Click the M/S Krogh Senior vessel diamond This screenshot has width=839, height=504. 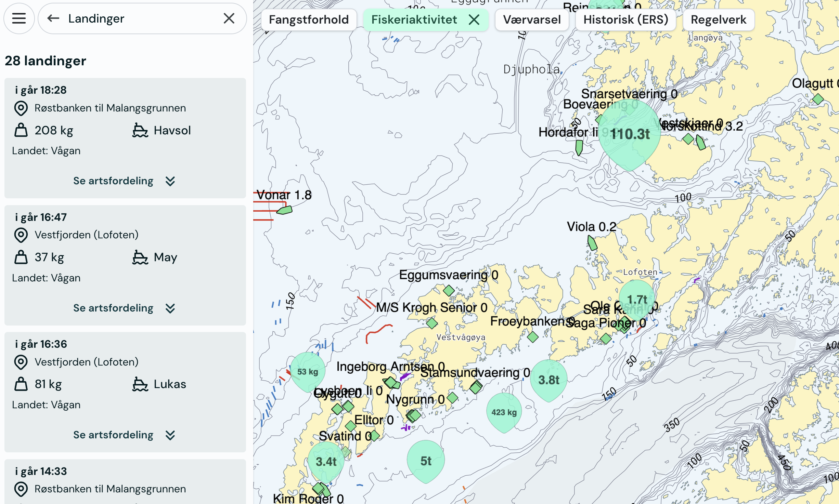click(x=432, y=323)
